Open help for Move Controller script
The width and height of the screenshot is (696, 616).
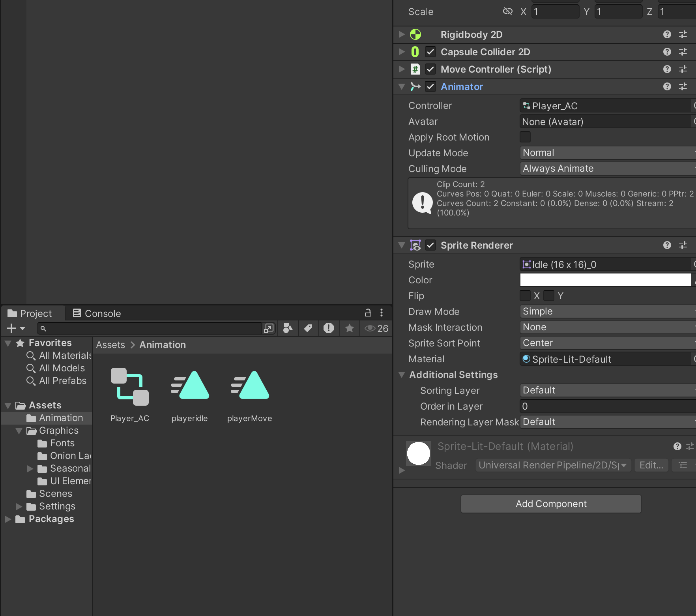tap(667, 69)
